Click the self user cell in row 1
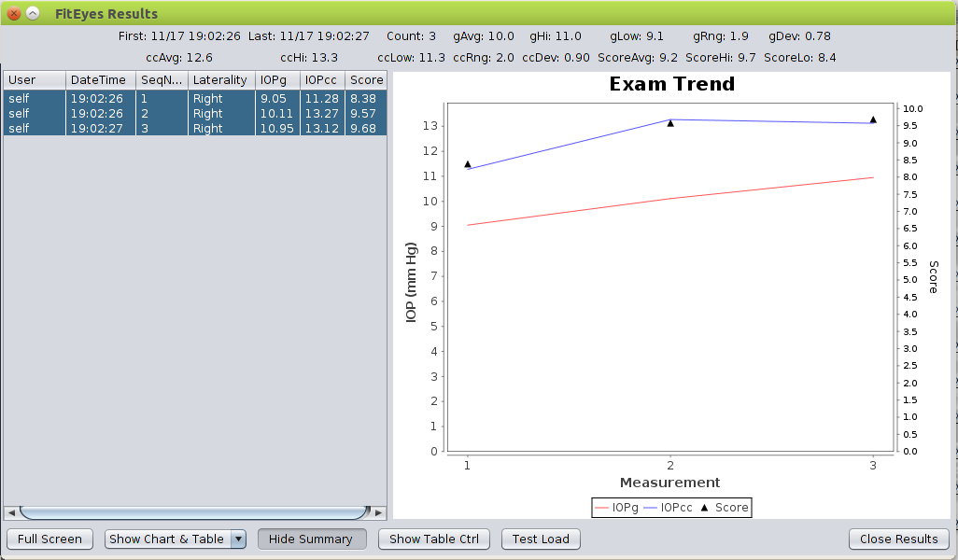Screen dimensions: 958x560 35,98
